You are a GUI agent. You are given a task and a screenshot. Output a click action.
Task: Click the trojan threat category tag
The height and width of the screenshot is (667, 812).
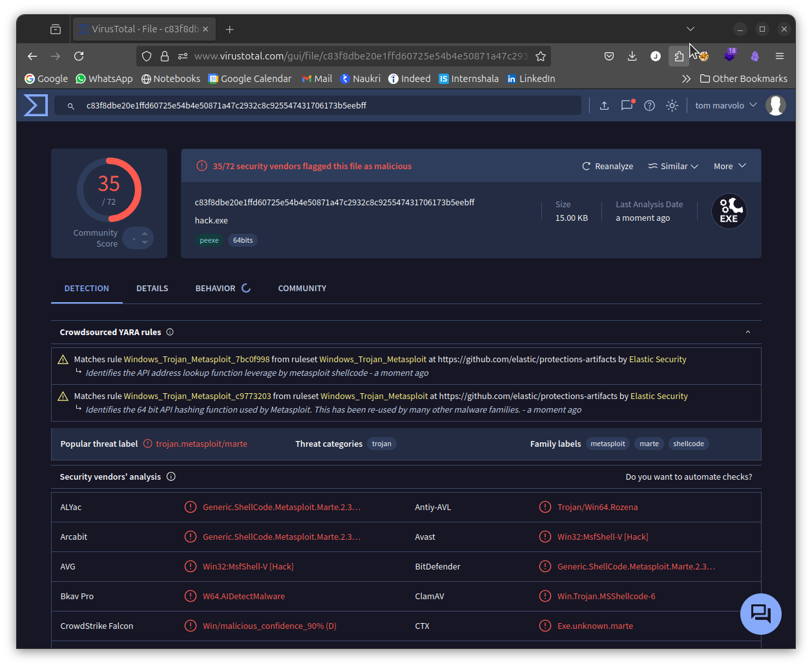click(382, 444)
